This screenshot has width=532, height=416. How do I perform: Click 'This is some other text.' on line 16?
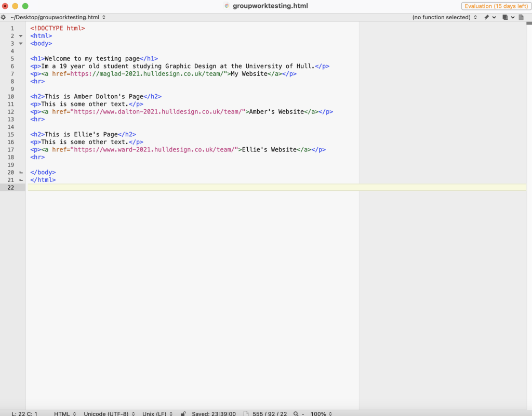point(85,142)
